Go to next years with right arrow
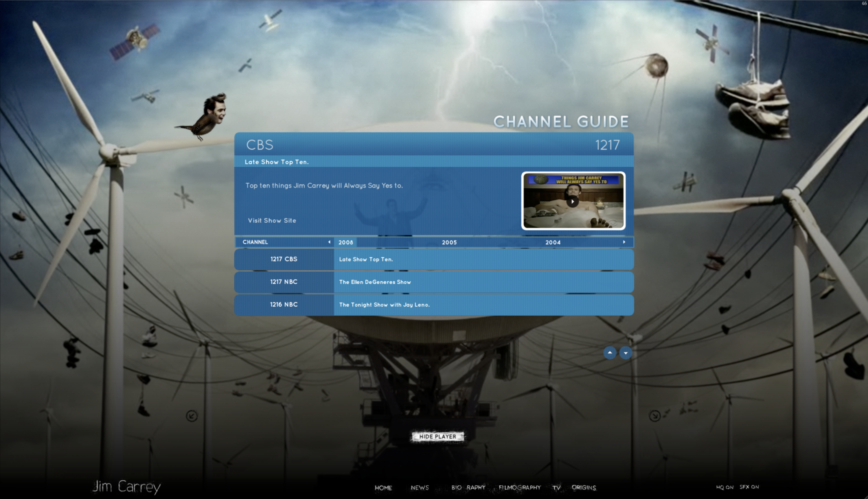The height and width of the screenshot is (499, 868). click(624, 242)
